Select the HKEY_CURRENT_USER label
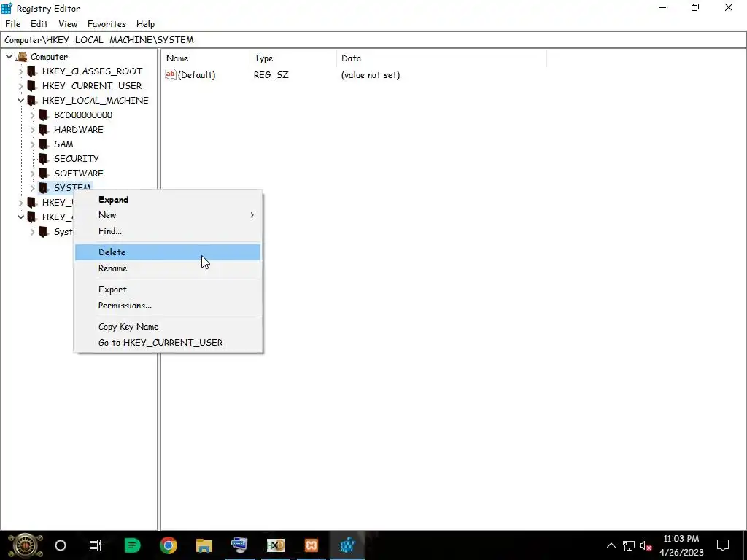This screenshot has height=560, width=747. (x=91, y=86)
